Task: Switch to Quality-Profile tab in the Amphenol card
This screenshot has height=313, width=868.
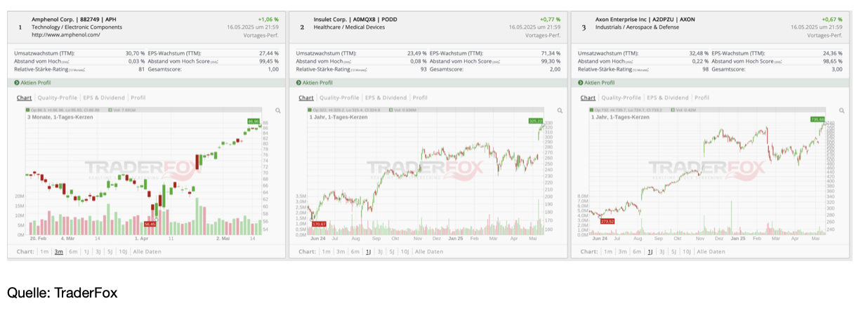Action: [x=58, y=98]
